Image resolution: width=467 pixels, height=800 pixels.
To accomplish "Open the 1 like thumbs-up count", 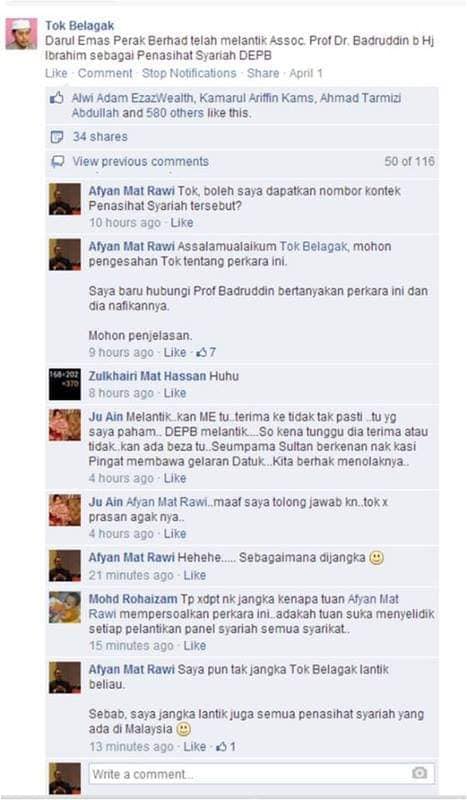I will [x=226, y=746].
